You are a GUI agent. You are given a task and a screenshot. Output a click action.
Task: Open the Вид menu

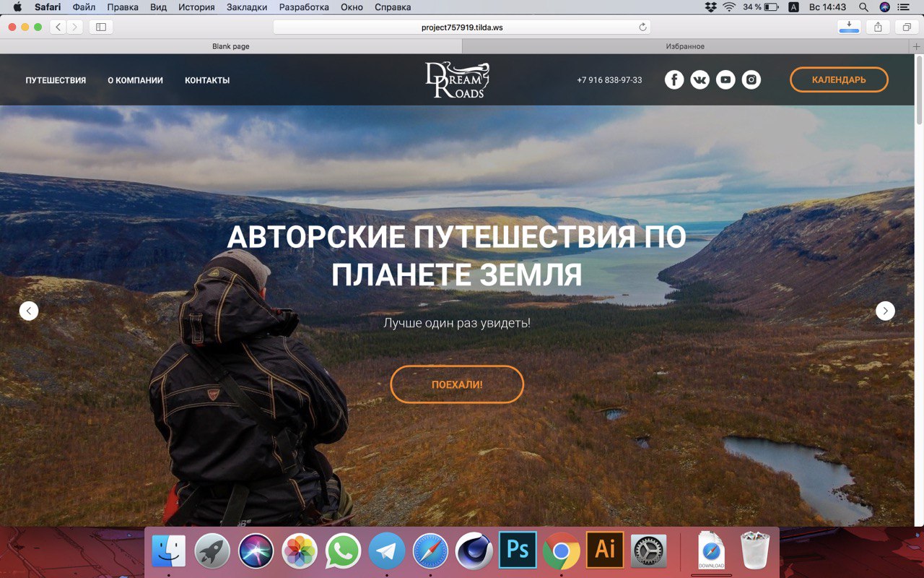coord(157,7)
